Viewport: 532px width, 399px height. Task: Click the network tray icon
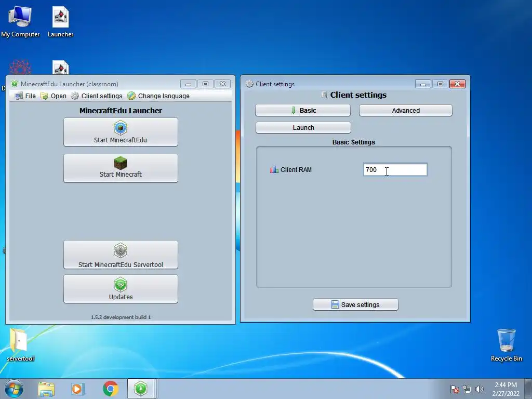point(467,389)
